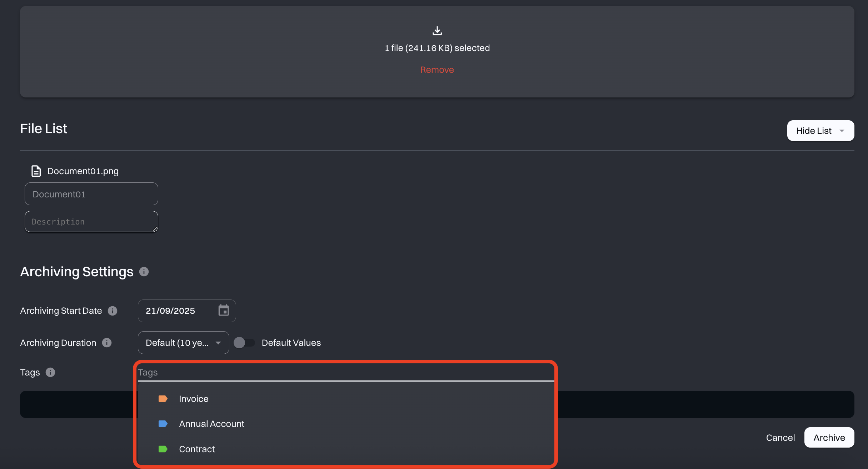Click the orange Invoice tag icon

[x=163, y=399]
